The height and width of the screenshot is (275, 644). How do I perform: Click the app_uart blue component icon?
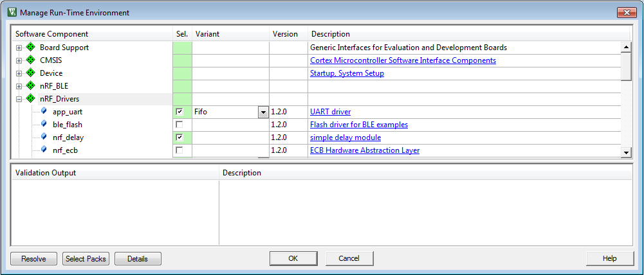click(x=44, y=111)
